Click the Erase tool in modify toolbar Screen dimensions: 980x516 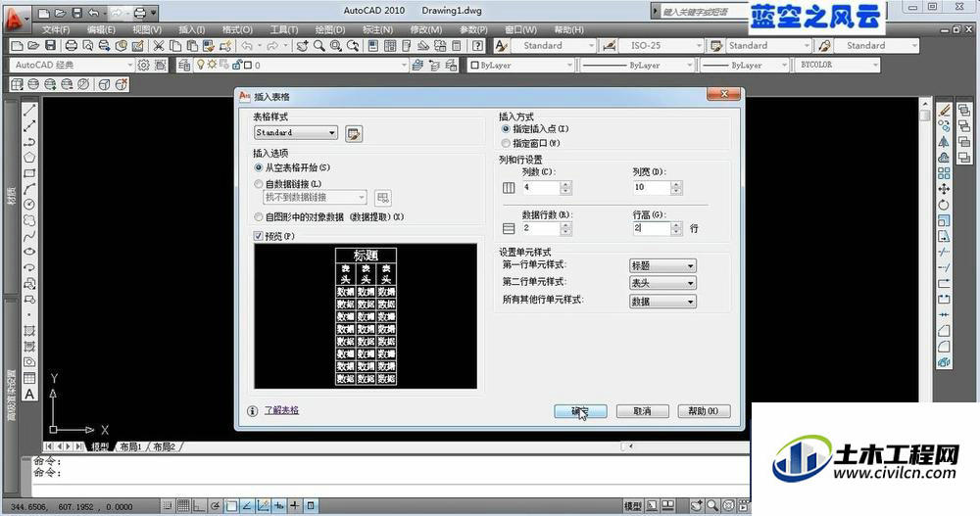[x=944, y=111]
